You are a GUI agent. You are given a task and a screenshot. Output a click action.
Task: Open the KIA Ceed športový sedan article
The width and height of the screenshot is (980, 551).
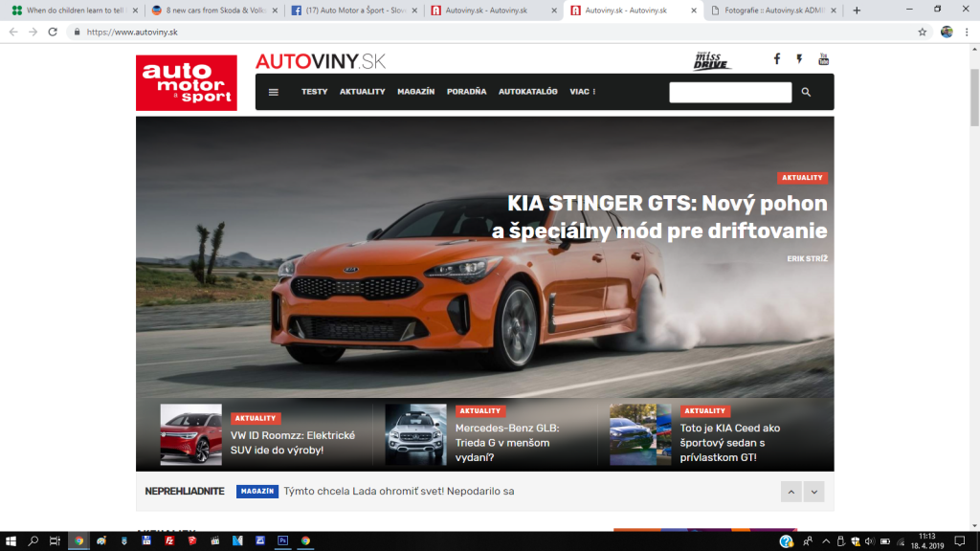(x=730, y=443)
